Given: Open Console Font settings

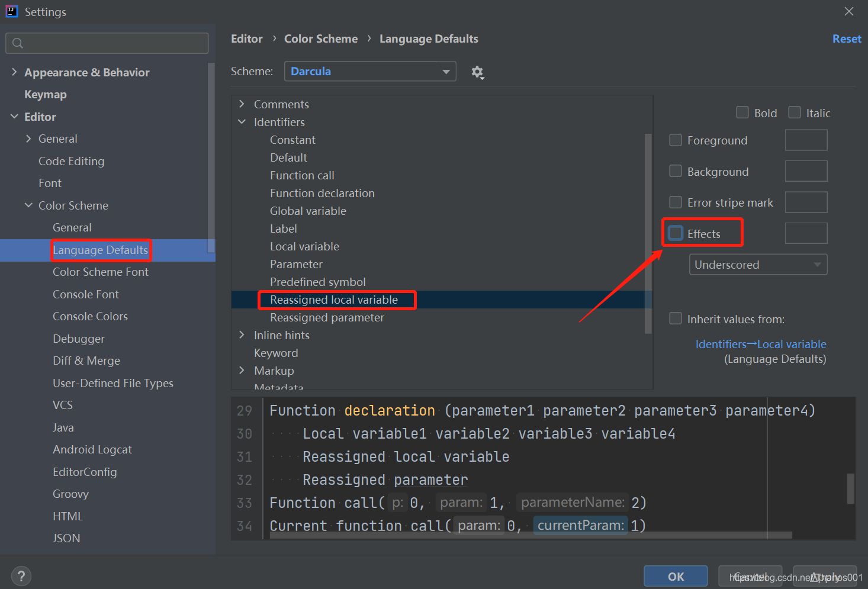Looking at the screenshot, I should [x=86, y=294].
